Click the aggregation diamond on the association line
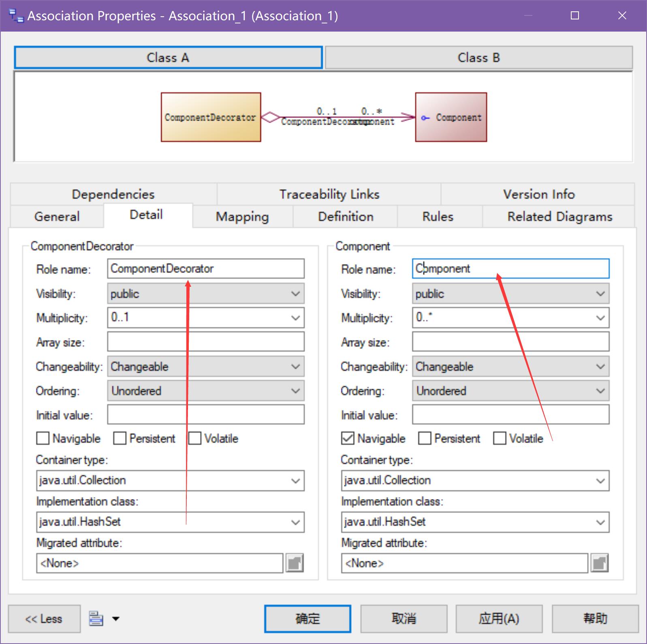Screen dimensions: 647x644 point(270,117)
